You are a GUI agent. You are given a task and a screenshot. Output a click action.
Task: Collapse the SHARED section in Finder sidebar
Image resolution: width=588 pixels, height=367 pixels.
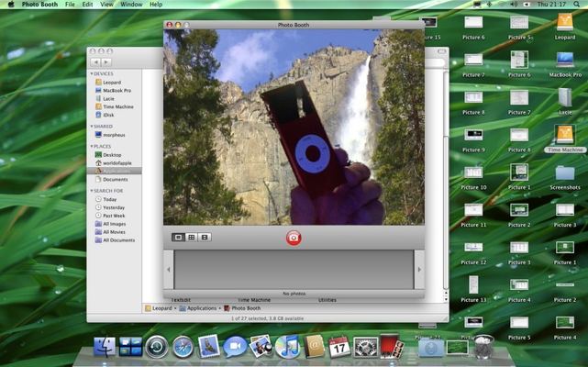92,127
